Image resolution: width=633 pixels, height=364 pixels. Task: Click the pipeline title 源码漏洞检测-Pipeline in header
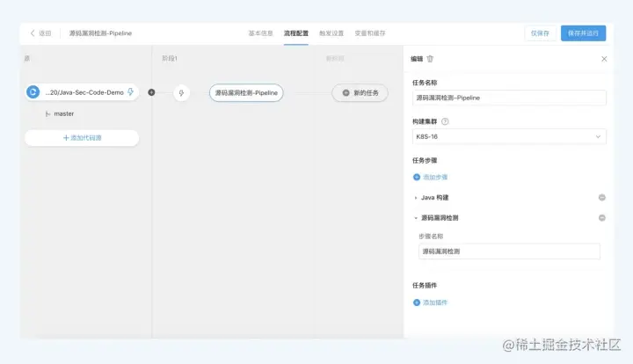[100, 33]
